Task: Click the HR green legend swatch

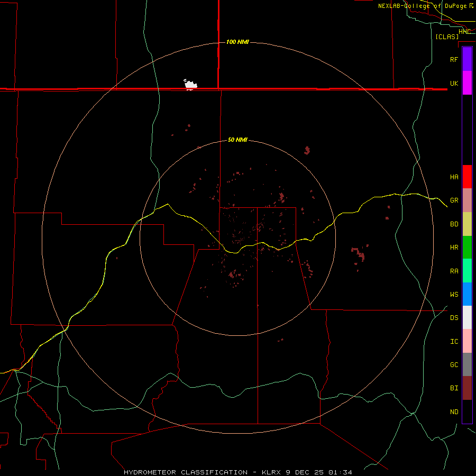Action: click(x=467, y=248)
